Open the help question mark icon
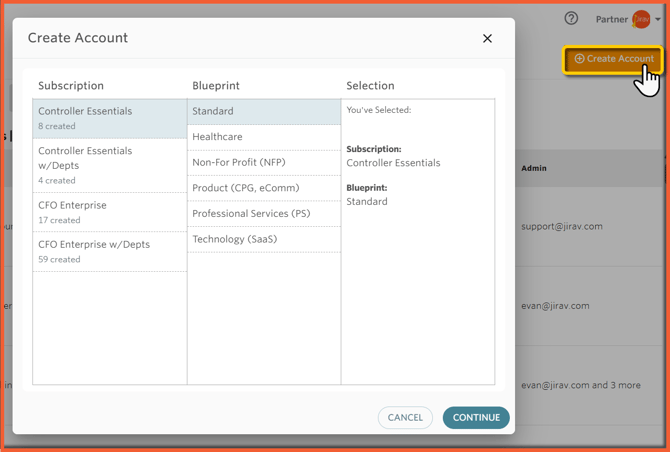The image size is (670, 452). (571, 19)
